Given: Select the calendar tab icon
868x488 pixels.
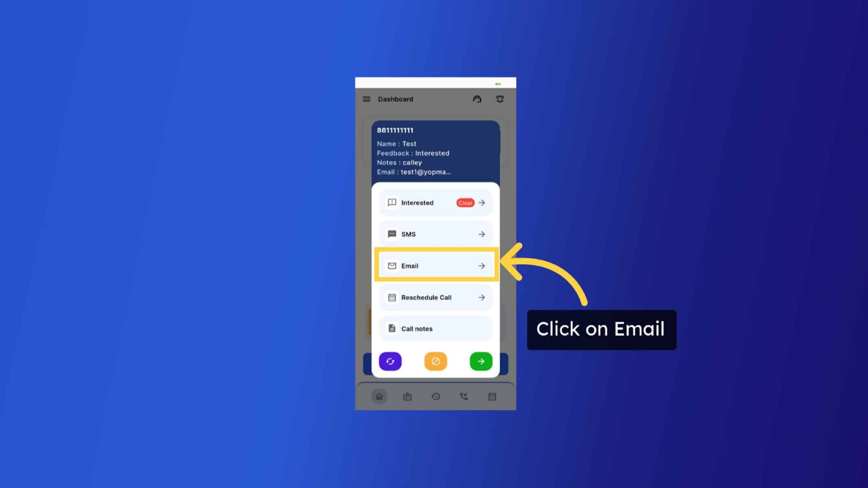Looking at the screenshot, I should 492,397.
